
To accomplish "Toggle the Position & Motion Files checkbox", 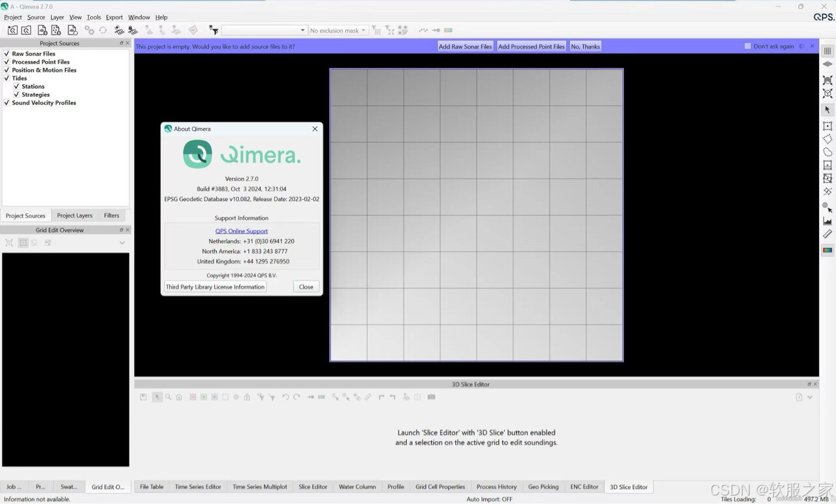I will click(x=7, y=70).
